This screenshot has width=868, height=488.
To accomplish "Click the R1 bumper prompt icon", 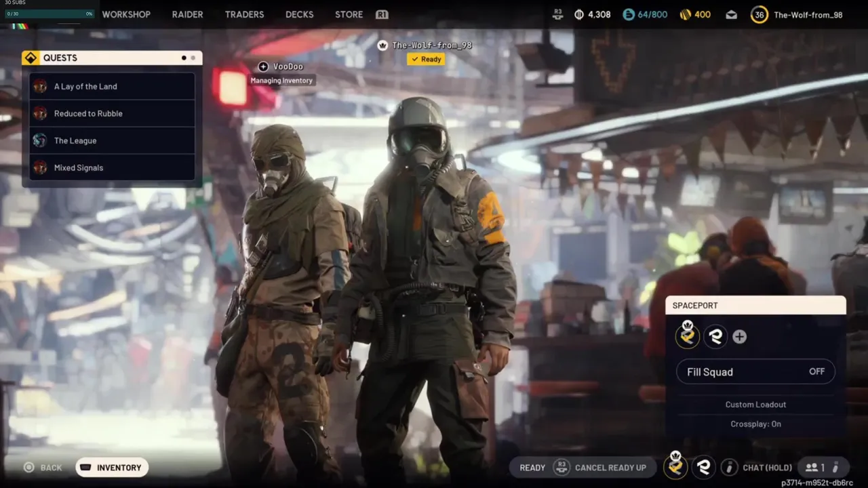I will [382, 14].
